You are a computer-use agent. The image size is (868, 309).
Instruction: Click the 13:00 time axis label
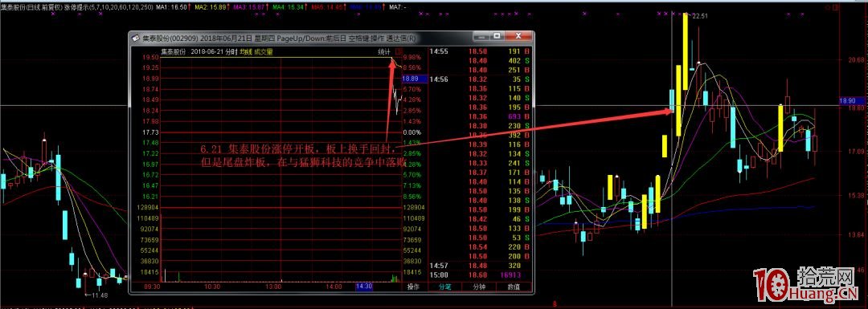[273, 287]
